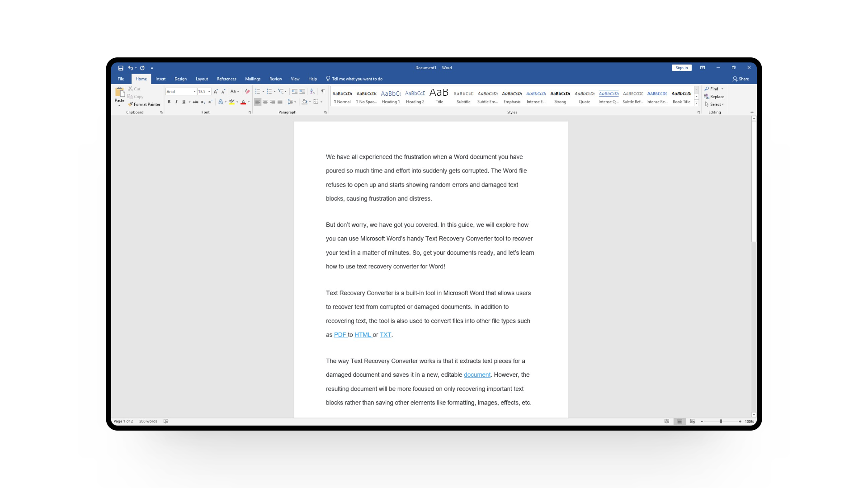
Task: Click the Increase Indent icon
Action: click(x=302, y=91)
